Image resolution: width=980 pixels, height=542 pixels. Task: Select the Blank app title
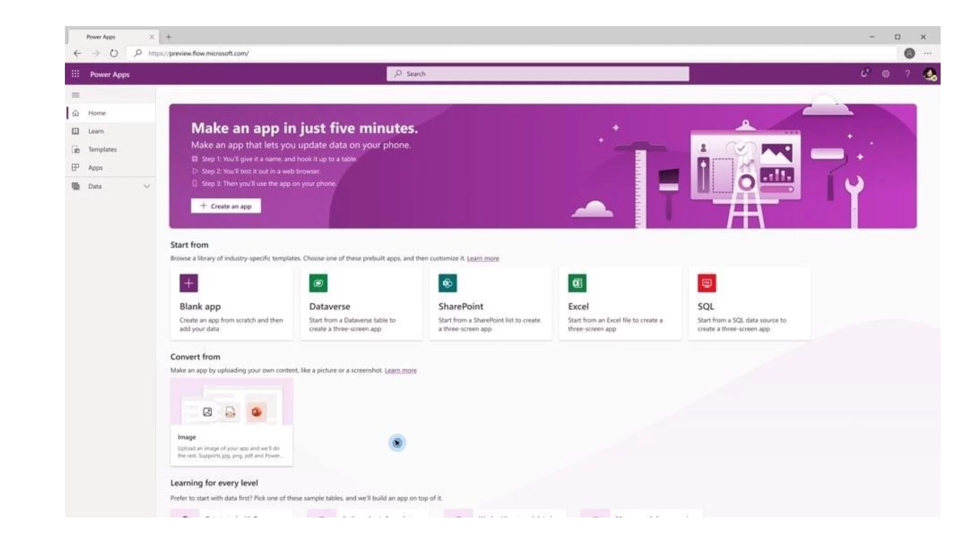(x=200, y=307)
